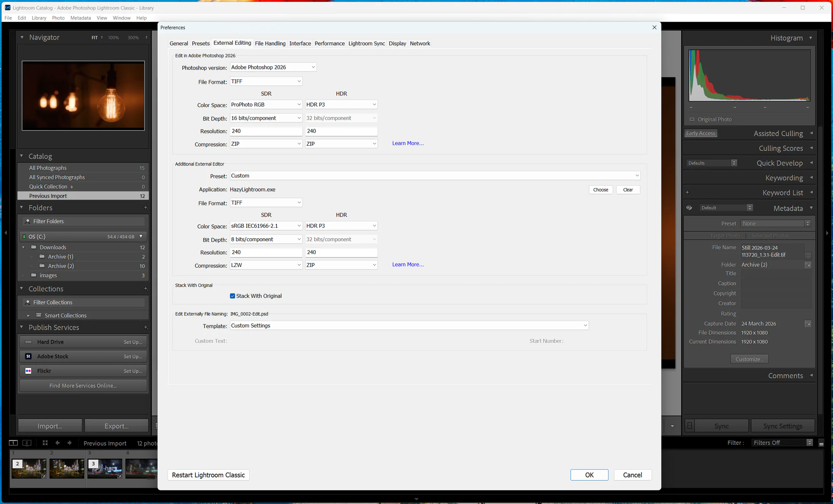This screenshot has width=833, height=504.
Task: Open sRGB IEC61966-2.1 color space dropdown
Action: tap(266, 226)
